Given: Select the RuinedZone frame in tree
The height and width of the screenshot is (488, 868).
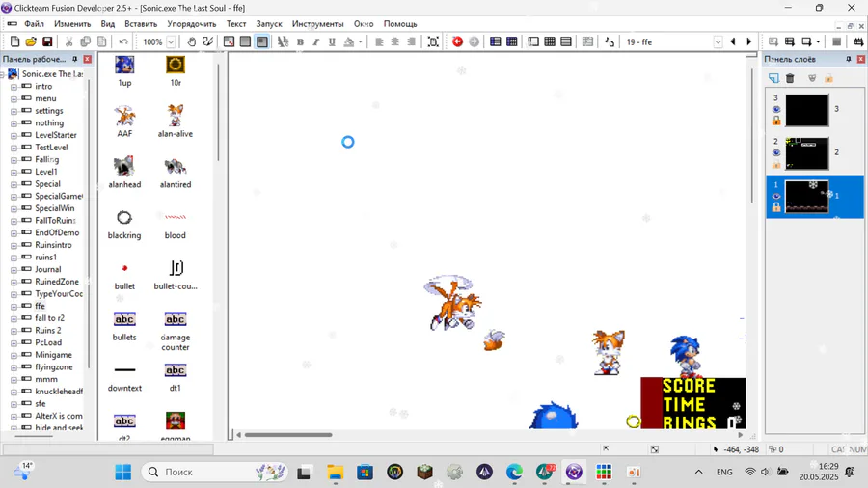Looking at the screenshot, I should point(57,282).
